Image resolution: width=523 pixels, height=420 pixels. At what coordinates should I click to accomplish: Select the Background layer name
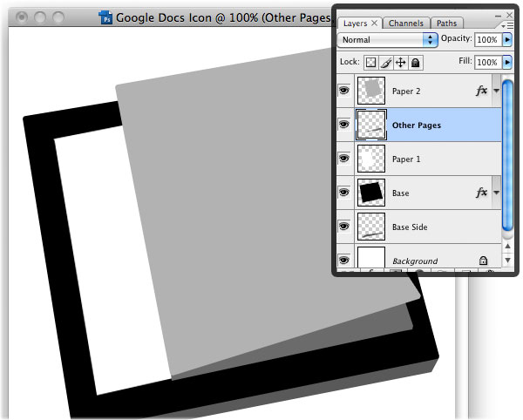tap(415, 261)
